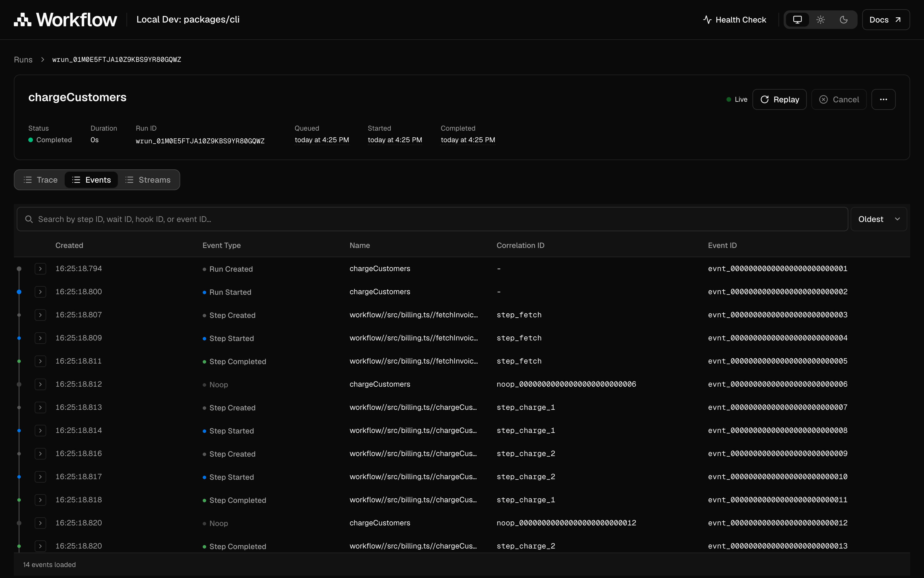Click fetchInvoic name in Step Started row
924x578 pixels.
tap(413, 338)
